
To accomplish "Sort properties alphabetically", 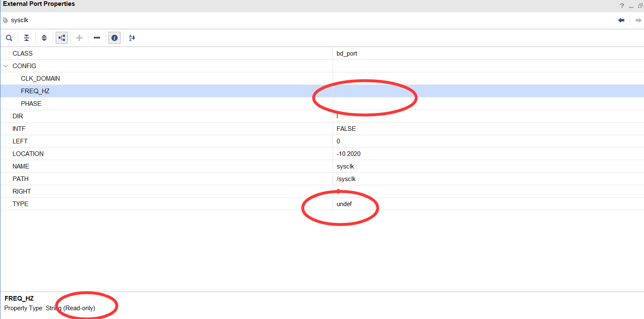I will coord(131,38).
